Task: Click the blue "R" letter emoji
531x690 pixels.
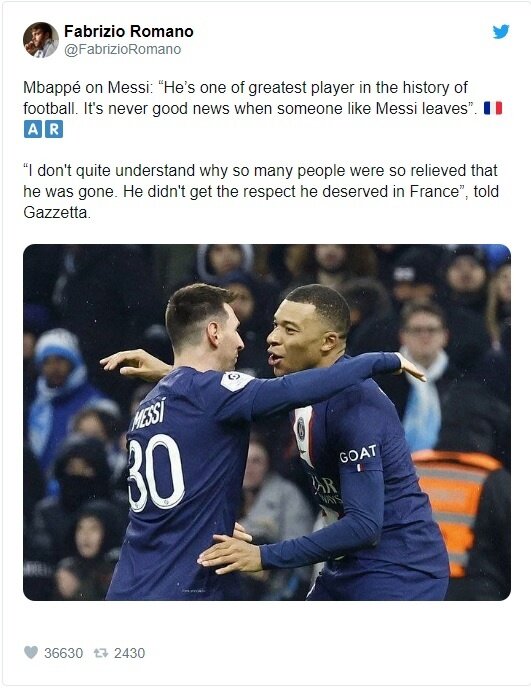Action: (x=54, y=129)
